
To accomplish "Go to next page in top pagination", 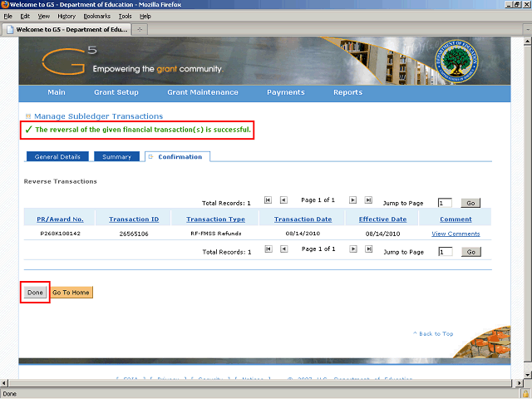I will (x=352, y=200).
